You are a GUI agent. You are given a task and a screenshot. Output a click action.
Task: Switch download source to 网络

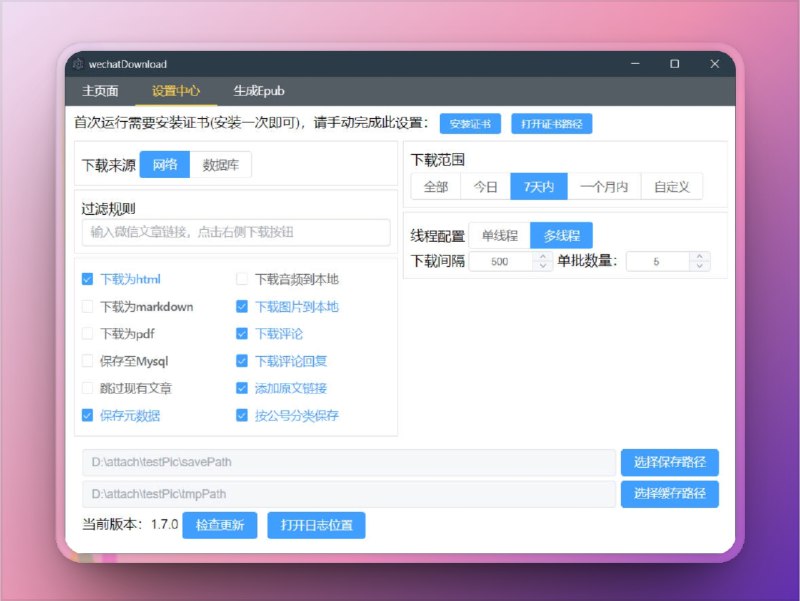[165, 164]
